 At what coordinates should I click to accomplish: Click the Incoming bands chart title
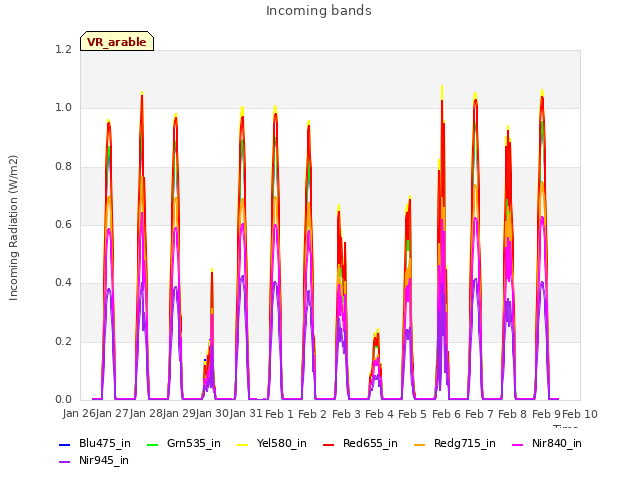[319, 11]
